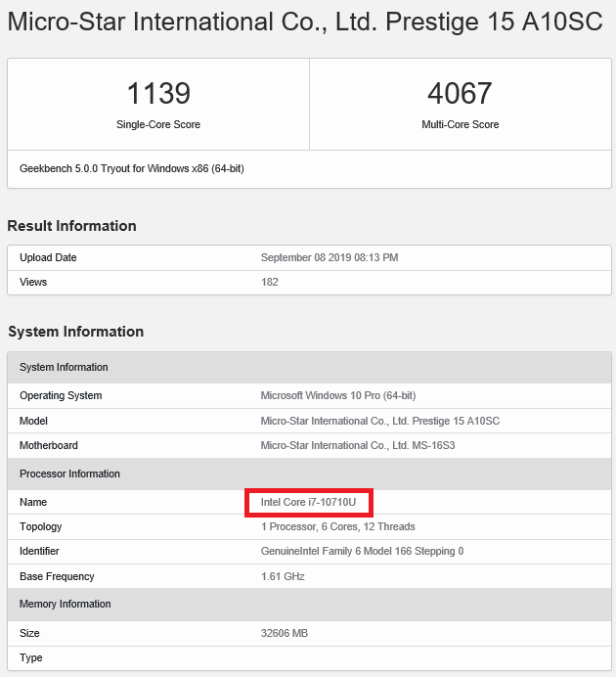
Task: Click the base frequency 1.61 GHz value
Action: point(284,576)
